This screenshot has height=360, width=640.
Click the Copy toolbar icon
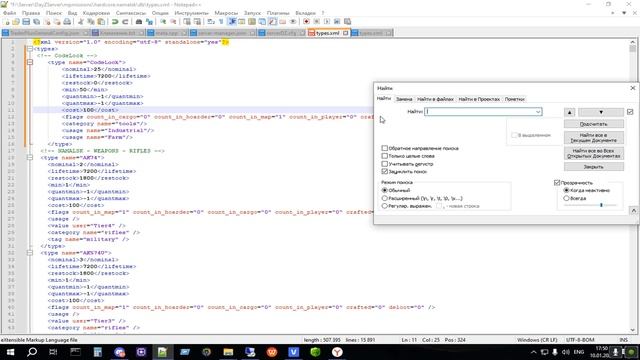[x=91, y=22]
